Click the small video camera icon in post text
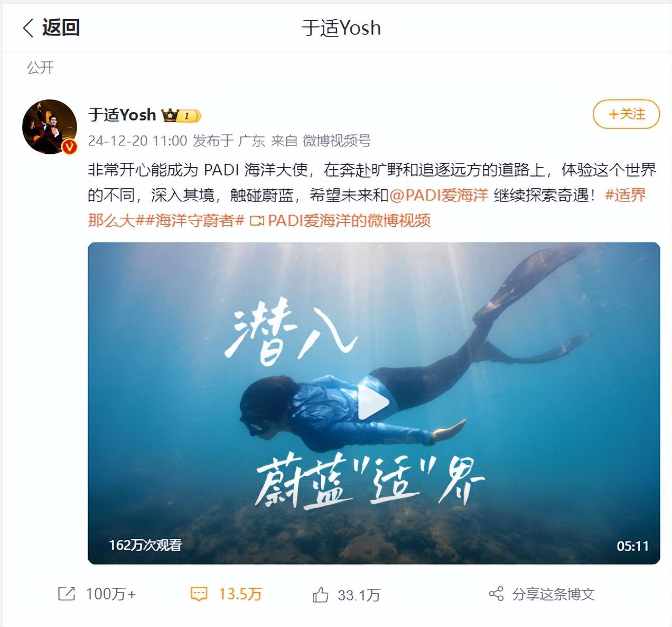The width and height of the screenshot is (672, 627). coord(257,221)
